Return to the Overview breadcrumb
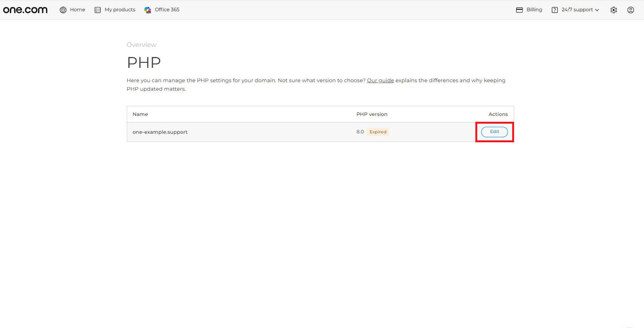The height and width of the screenshot is (328, 644). tap(142, 45)
